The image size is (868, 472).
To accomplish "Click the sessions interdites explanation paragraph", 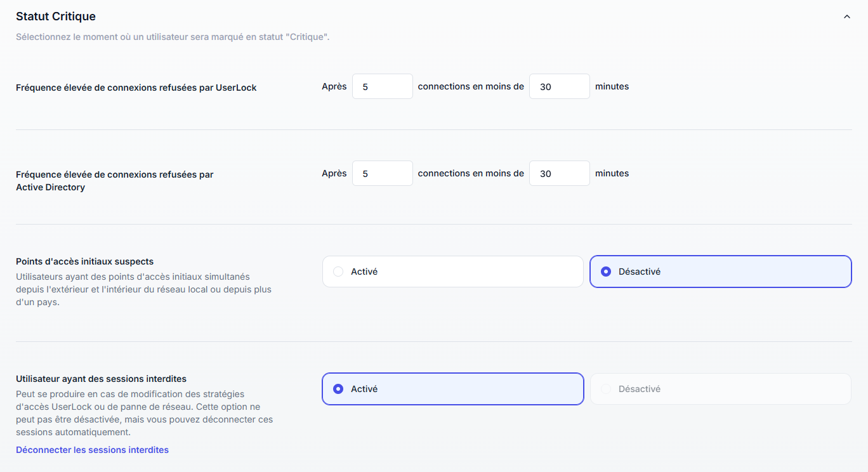I will pos(144,413).
